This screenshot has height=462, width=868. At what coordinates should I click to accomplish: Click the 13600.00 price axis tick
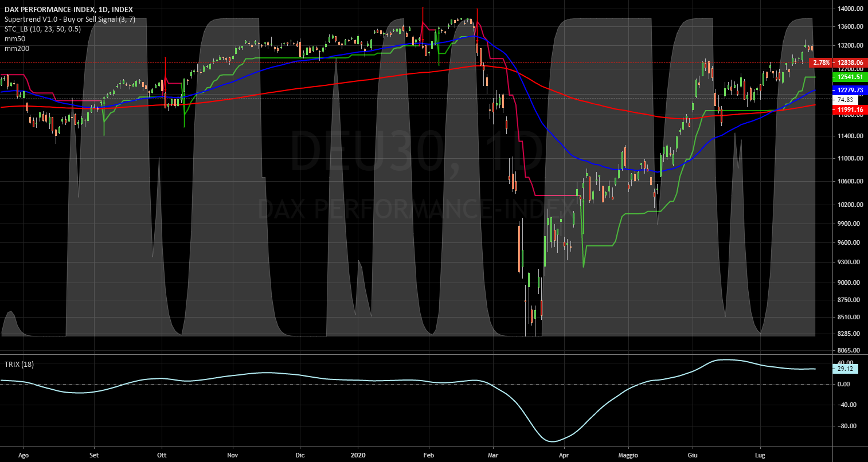850,26
